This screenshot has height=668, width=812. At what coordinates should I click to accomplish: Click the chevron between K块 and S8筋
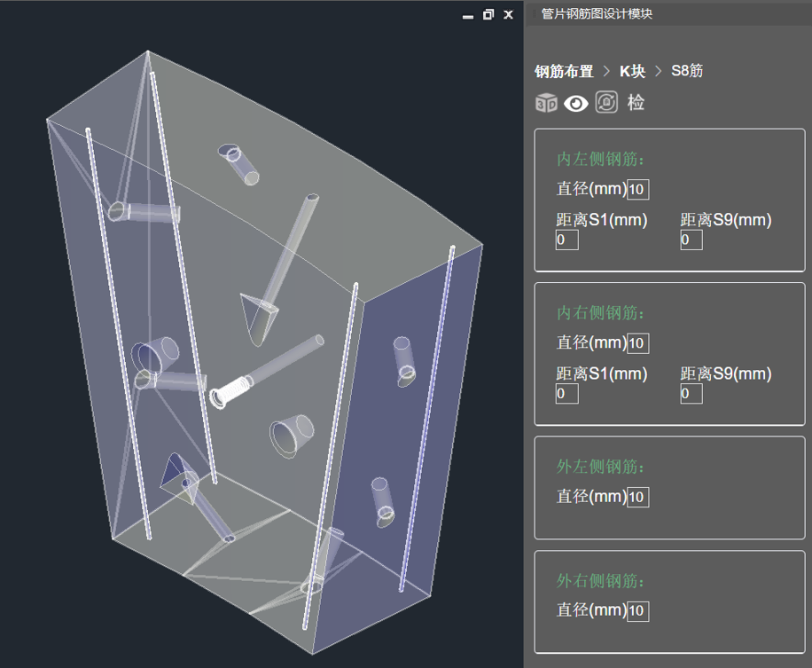(x=658, y=71)
